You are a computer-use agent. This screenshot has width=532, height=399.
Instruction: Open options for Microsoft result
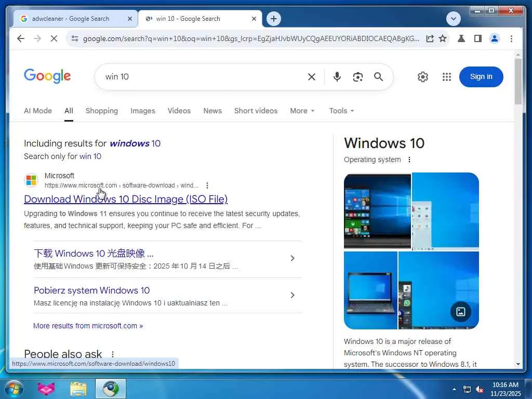click(x=207, y=185)
